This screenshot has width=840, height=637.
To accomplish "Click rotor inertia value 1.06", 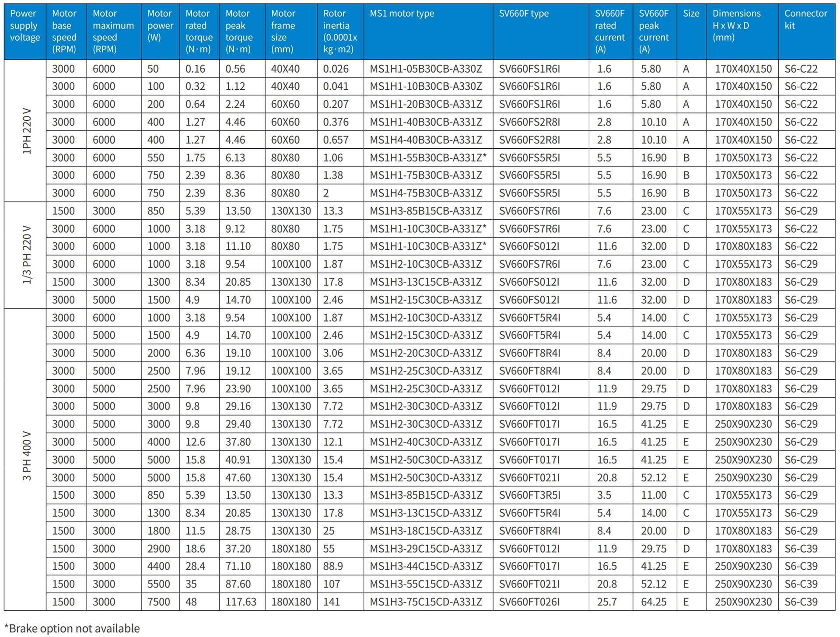I will 333,157.
